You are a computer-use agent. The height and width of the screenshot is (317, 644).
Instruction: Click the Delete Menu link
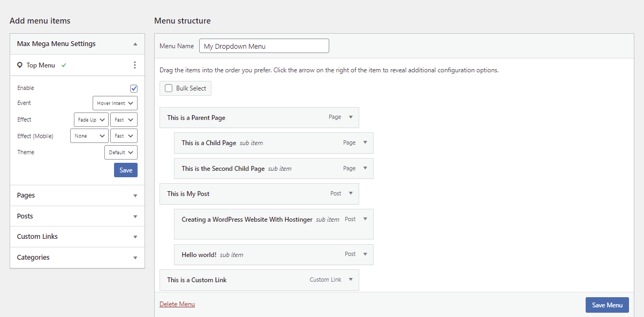pos(177,304)
